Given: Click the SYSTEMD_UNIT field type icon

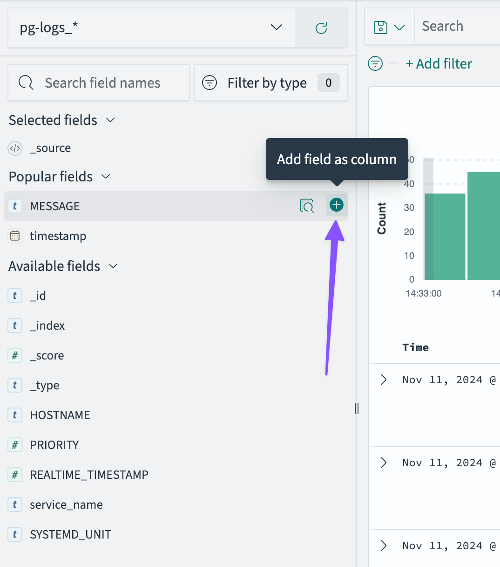Looking at the screenshot, I should pos(15,534).
